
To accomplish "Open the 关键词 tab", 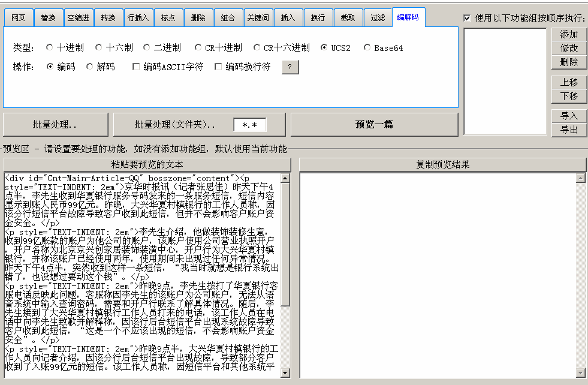I will coord(258,18).
